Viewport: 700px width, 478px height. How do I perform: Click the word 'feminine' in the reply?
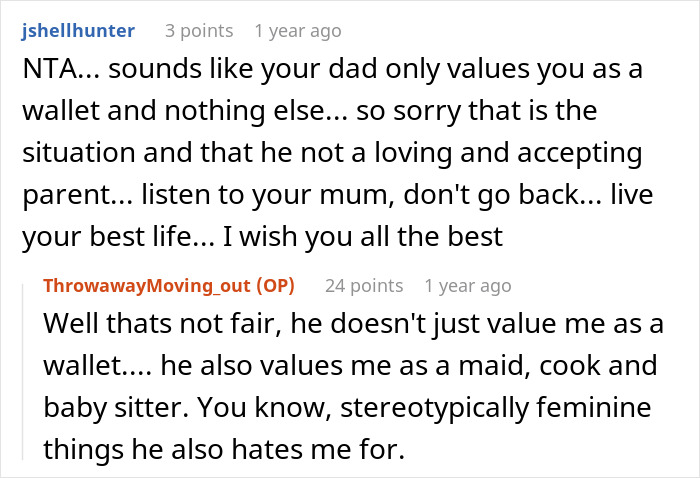597,410
